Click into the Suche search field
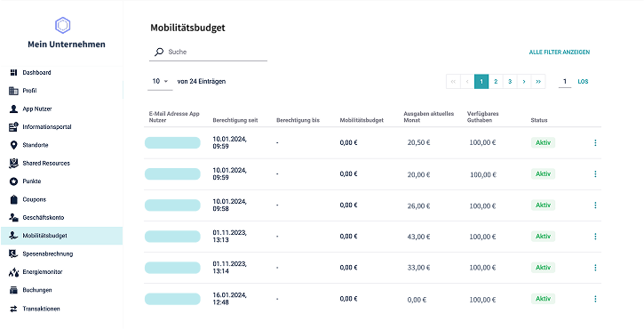The height and width of the screenshot is (330, 644). (208, 52)
